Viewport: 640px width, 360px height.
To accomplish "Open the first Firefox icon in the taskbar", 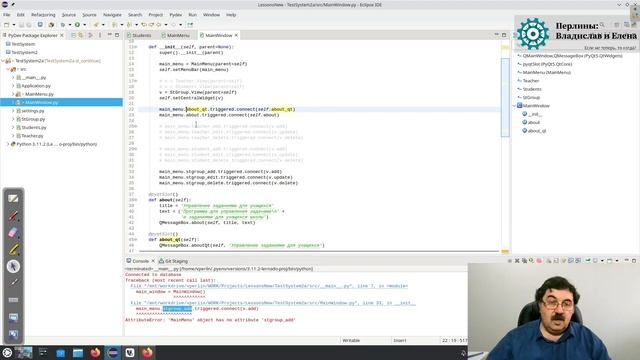I will 96,353.
